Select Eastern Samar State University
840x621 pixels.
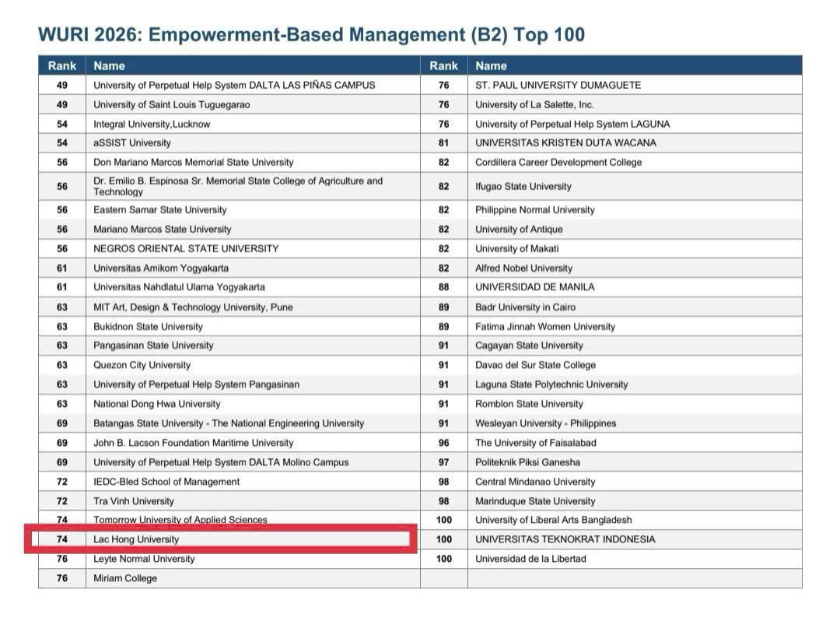[x=159, y=210]
